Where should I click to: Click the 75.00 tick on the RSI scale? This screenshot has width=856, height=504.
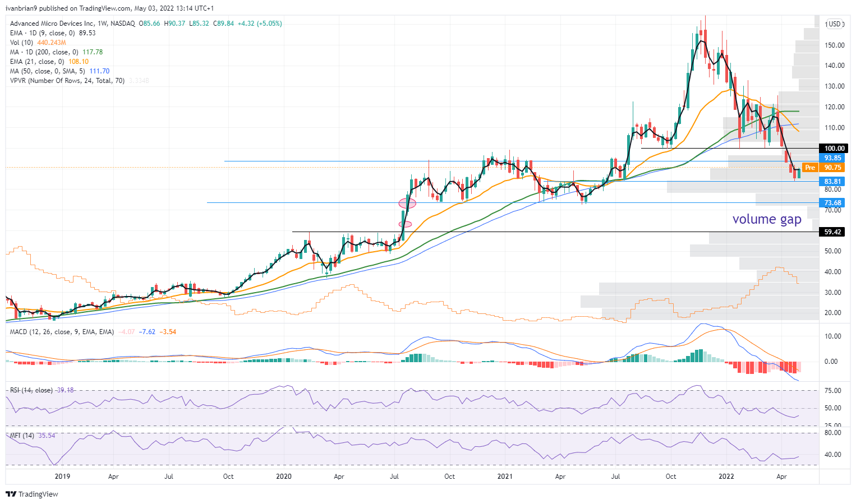[x=833, y=391]
